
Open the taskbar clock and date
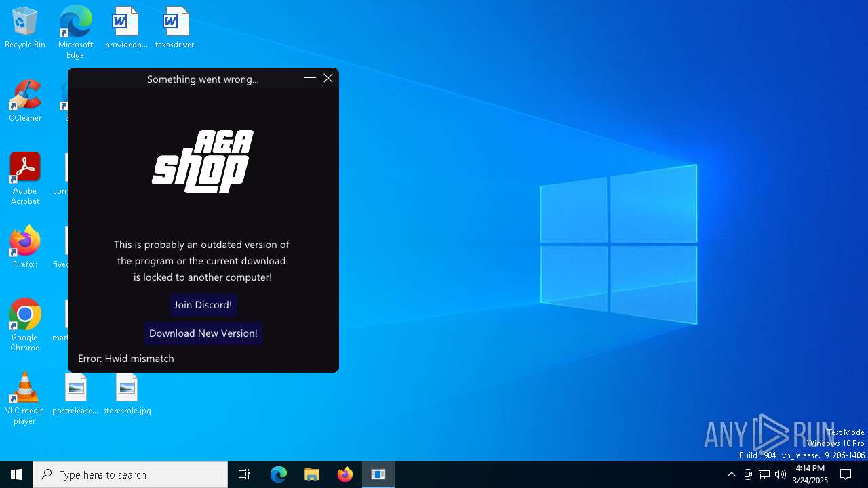810,474
